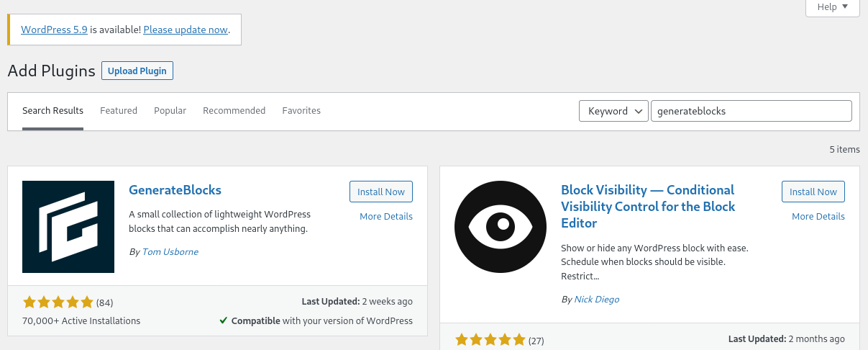
Task: Open the GenerateBlocks plugin title link
Action: click(175, 190)
